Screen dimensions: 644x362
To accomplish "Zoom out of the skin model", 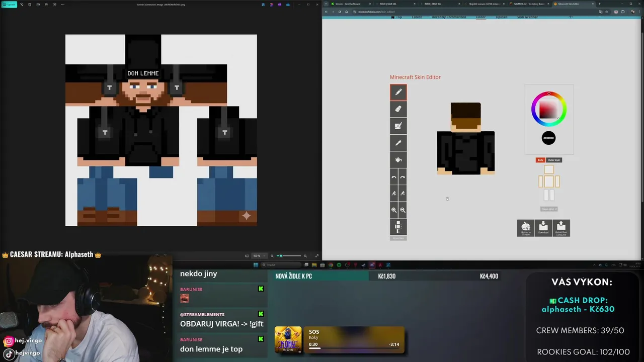I will [403, 210].
